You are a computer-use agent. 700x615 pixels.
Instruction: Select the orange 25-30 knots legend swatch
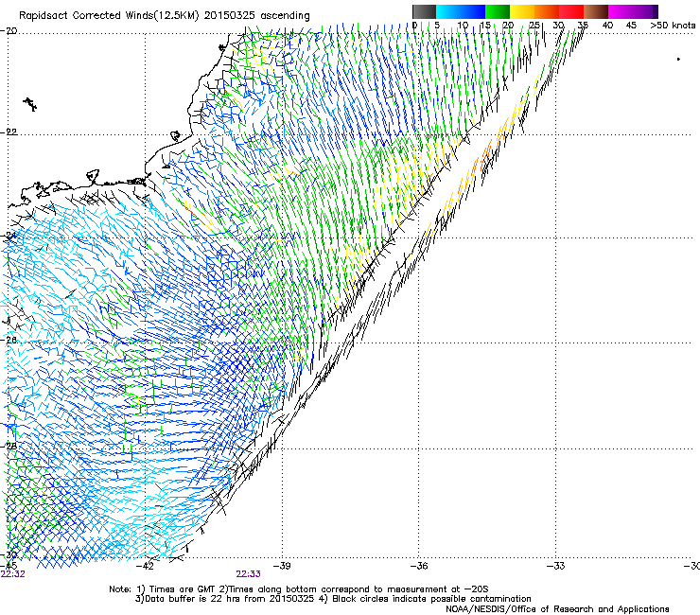(x=547, y=11)
